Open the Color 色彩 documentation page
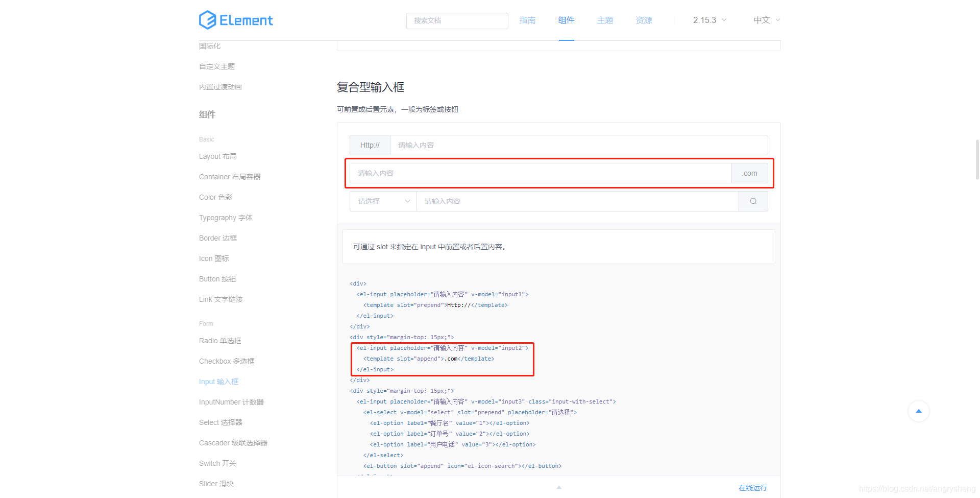 (215, 197)
